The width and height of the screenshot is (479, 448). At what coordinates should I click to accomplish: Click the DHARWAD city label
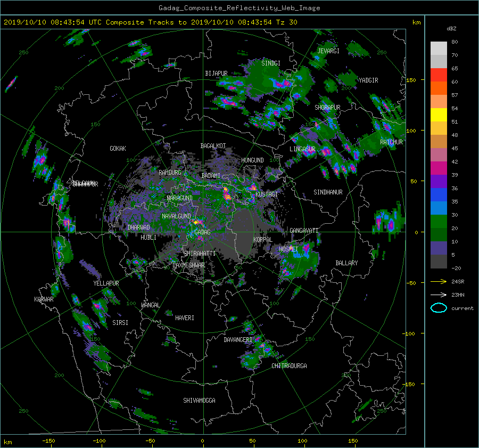139,227
